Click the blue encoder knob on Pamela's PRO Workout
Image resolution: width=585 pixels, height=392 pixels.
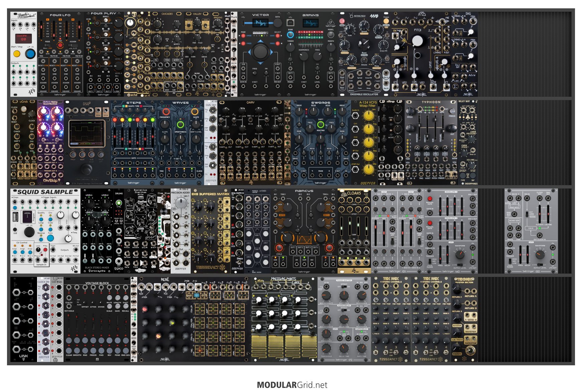click(x=30, y=53)
